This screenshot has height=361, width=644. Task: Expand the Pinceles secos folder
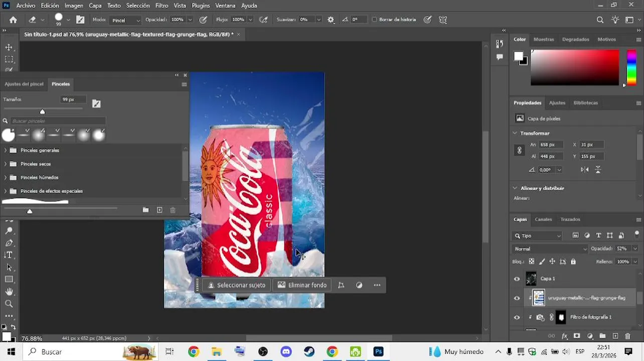tap(6, 164)
